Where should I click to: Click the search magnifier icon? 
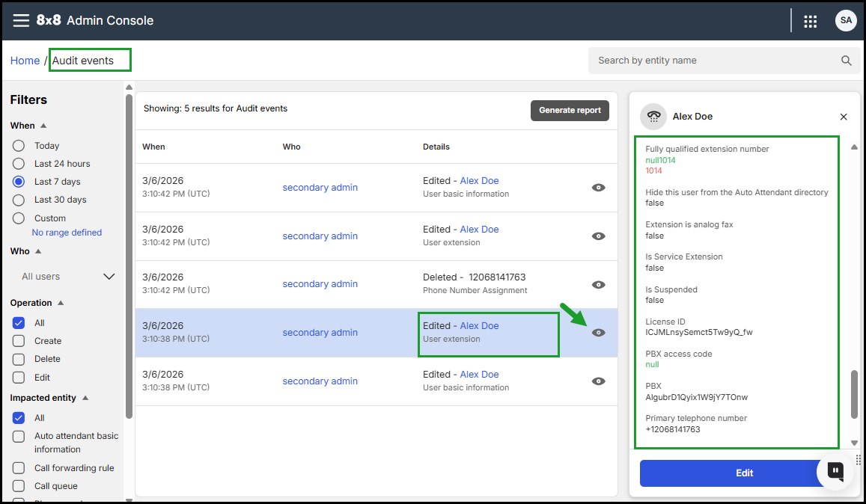(x=846, y=61)
